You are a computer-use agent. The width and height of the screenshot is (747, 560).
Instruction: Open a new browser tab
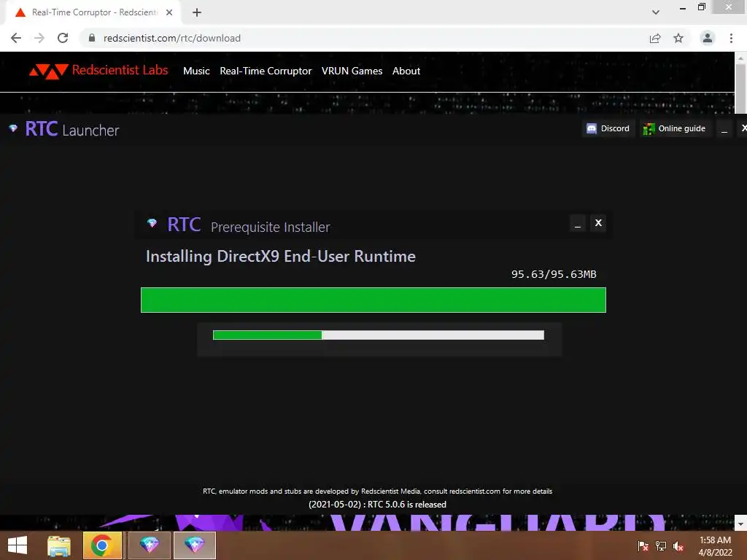tap(197, 12)
